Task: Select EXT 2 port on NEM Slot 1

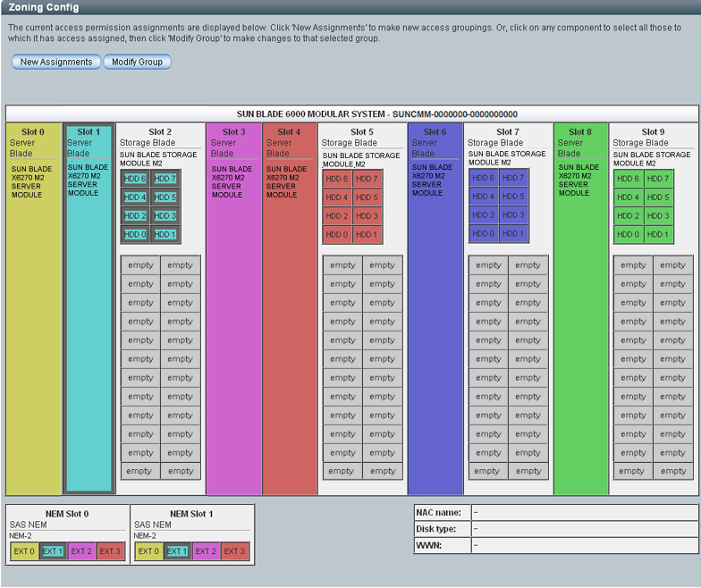Action: (206, 551)
